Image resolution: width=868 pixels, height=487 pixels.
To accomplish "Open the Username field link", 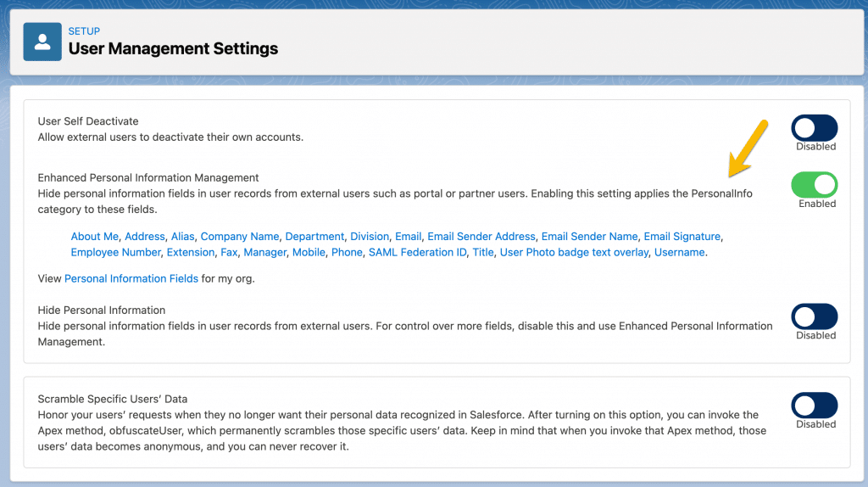I will [679, 253].
